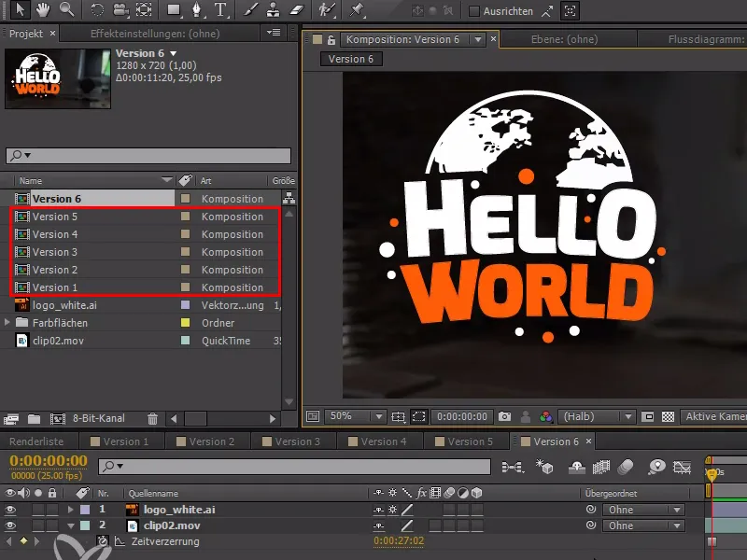Hide the logo_white.ai layer eye icon

(x=10, y=510)
